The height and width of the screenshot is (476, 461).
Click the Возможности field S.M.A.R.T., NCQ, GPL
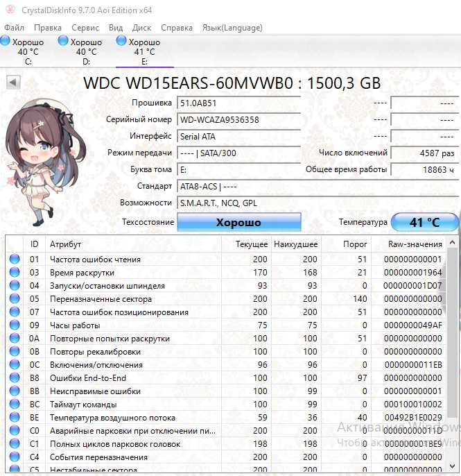pos(318,203)
